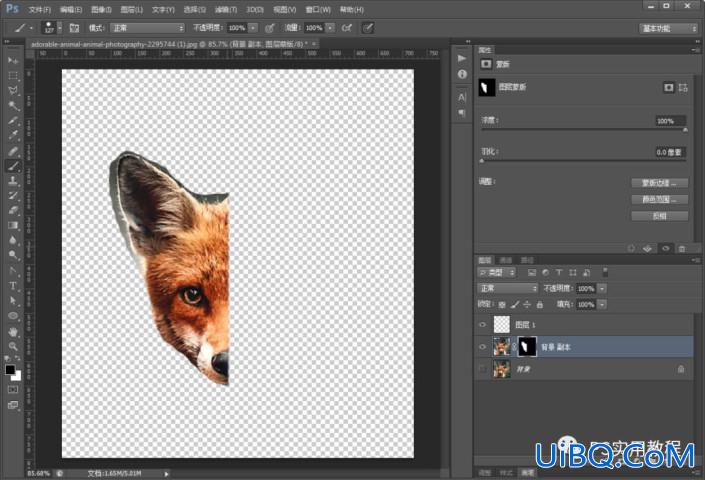705x480 pixels.
Task: Open the flow slider arrow in options bar
Action: pos(330,28)
